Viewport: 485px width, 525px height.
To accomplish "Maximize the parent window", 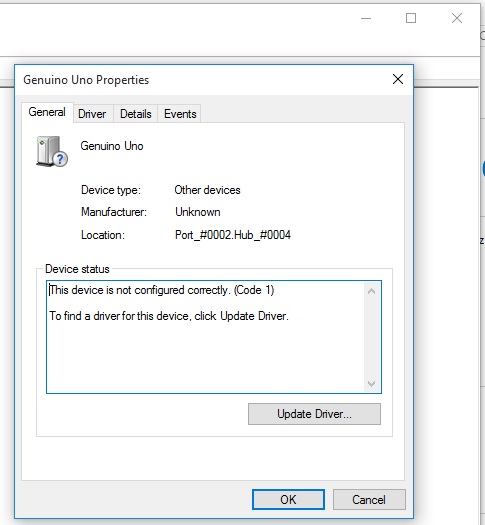I will (411, 18).
